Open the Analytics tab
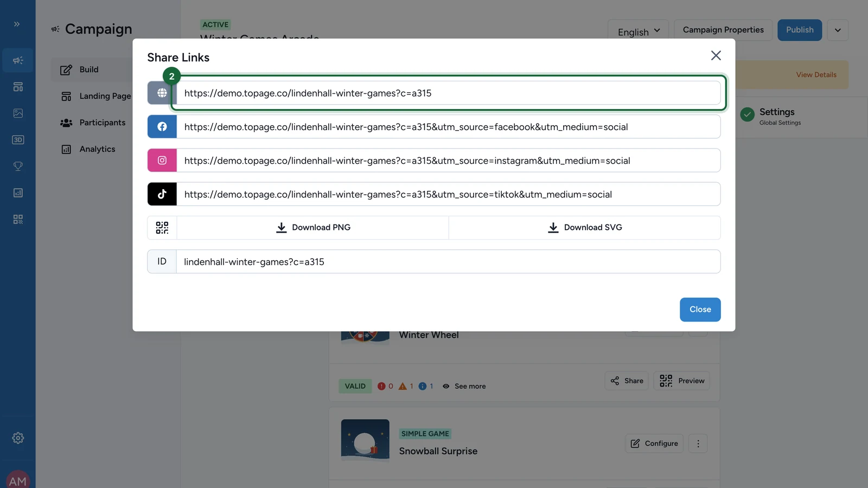868x488 pixels. pyautogui.click(x=88, y=149)
